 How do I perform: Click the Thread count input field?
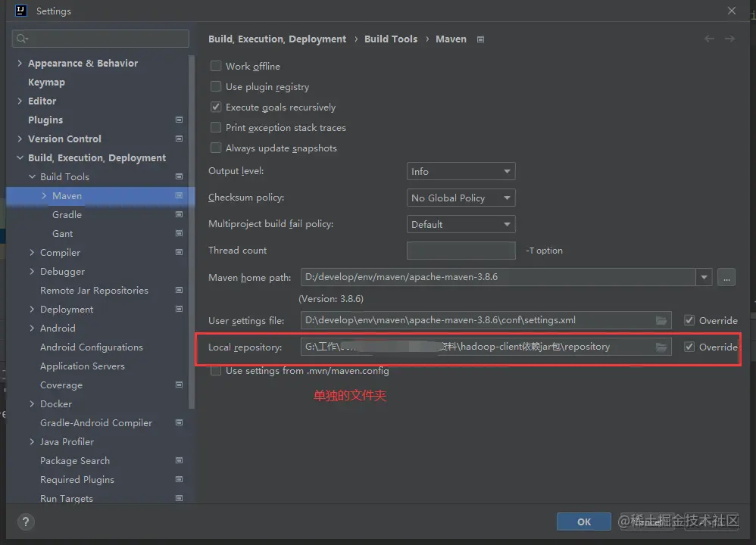(461, 251)
